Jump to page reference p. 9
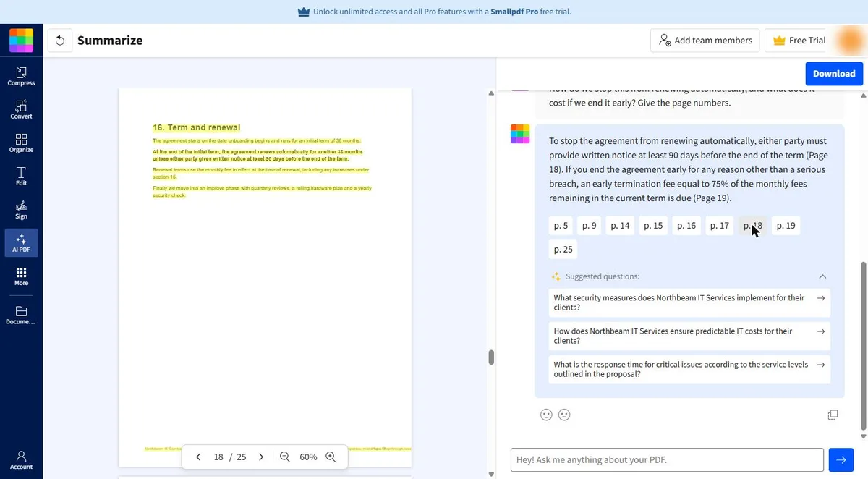 (x=590, y=226)
